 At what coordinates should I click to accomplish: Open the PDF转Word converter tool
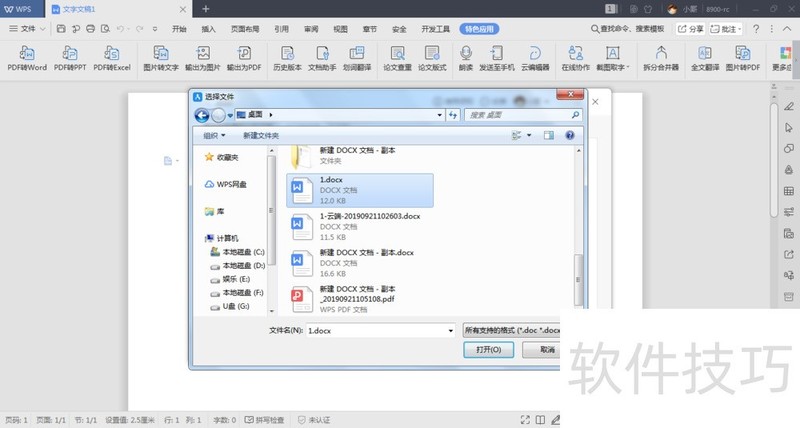pyautogui.click(x=27, y=58)
